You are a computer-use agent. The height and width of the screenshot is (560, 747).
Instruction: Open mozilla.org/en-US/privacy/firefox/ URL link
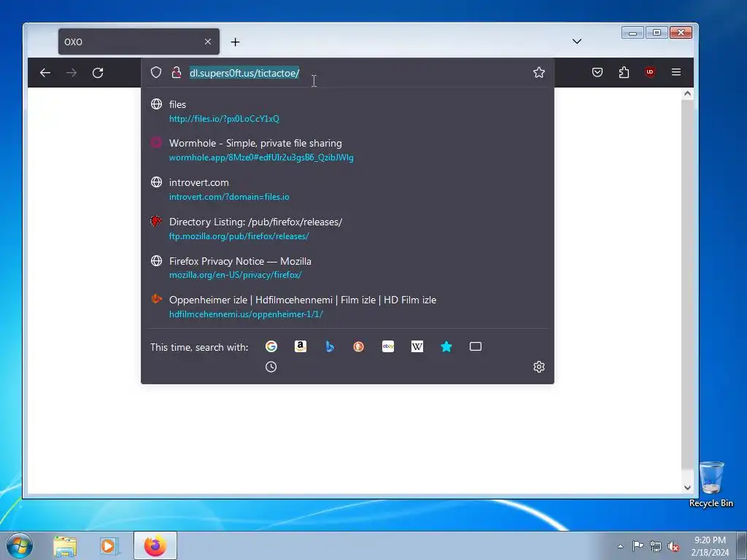(236, 275)
